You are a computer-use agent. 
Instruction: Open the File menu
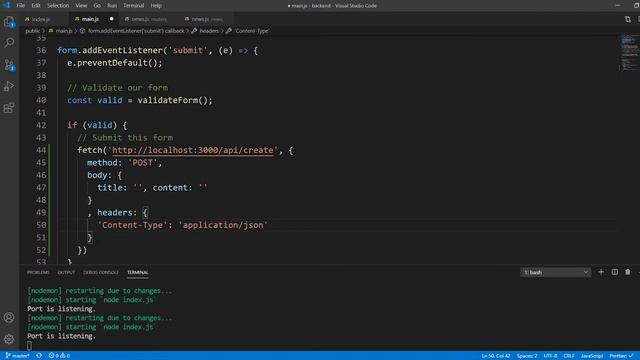pyautogui.click(x=20, y=6)
